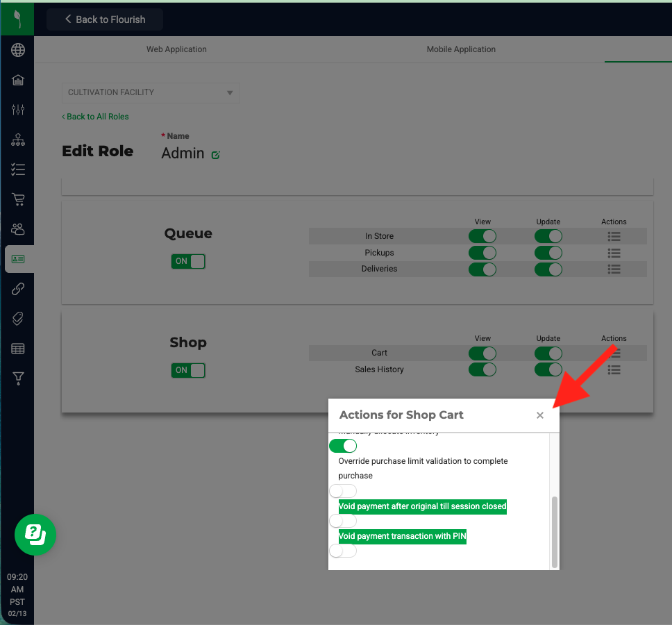Switch the Shop module ON toggle
The width and height of the screenshot is (672, 625).
coord(188,370)
